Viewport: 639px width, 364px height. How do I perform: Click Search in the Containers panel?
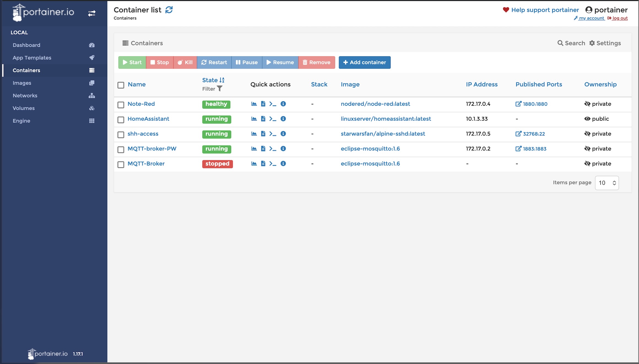571,43
